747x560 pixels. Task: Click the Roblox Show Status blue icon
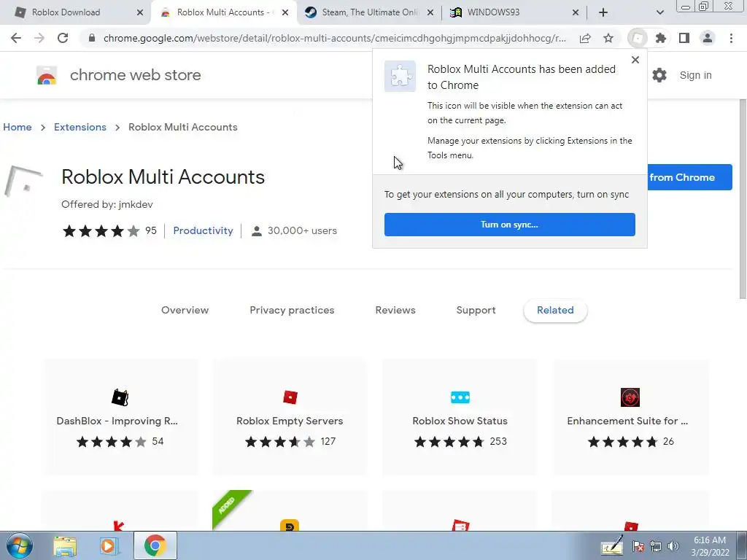click(x=460, y=397)
